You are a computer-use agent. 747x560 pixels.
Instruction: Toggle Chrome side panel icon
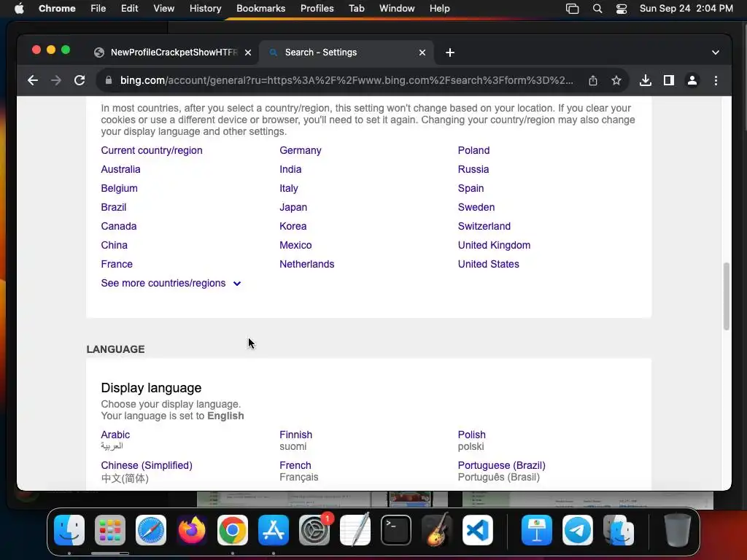click(x=669, y=80)
